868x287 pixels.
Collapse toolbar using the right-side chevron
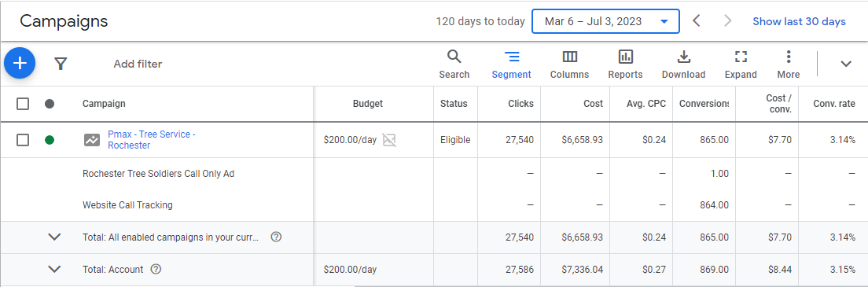point(845,64)
